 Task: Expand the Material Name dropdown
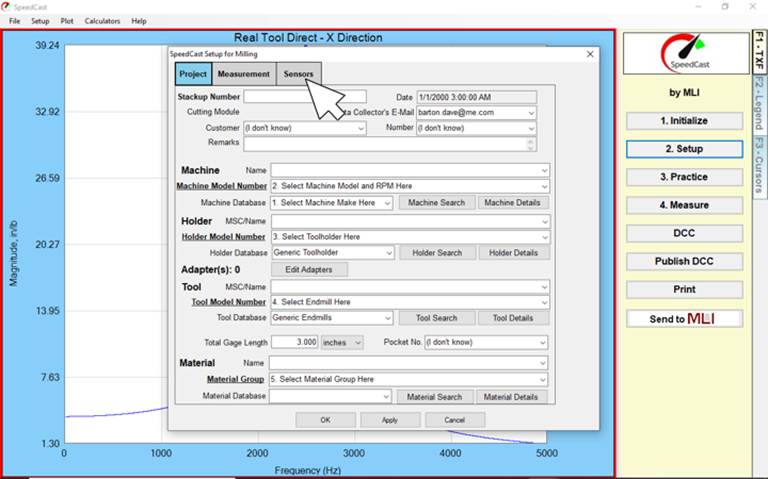coord(543,363)
